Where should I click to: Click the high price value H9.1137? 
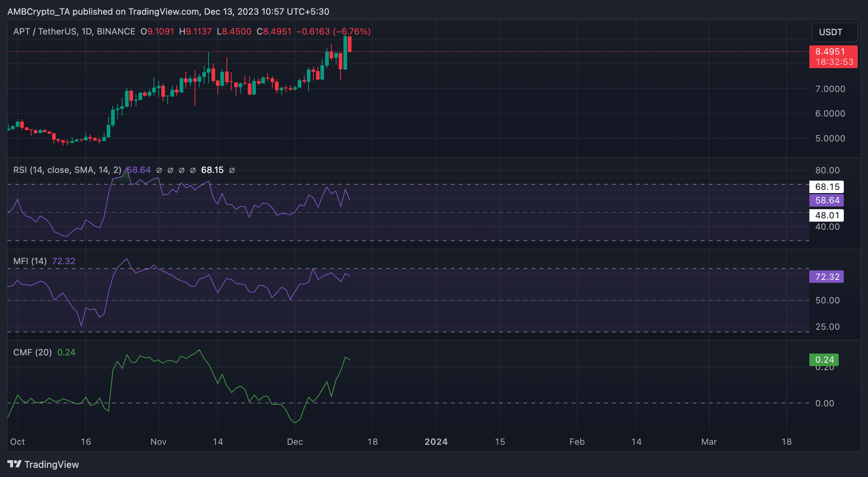195,32
